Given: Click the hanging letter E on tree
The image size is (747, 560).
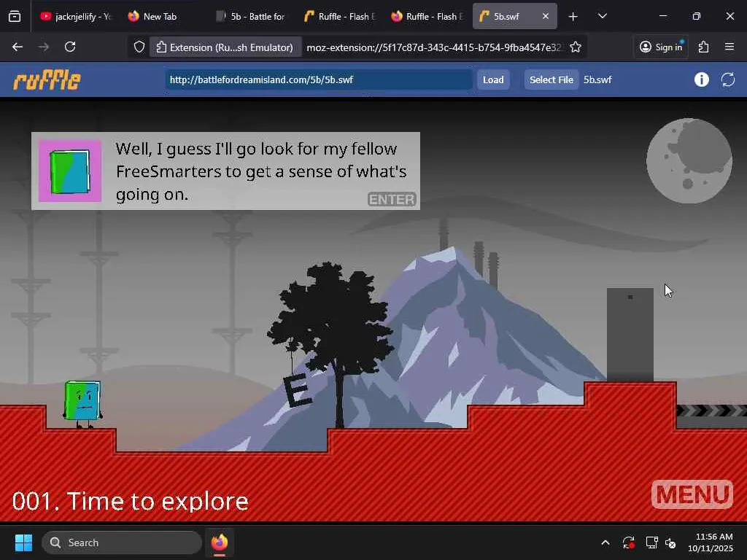Looking at the screenshot, I should pos(298,390).
